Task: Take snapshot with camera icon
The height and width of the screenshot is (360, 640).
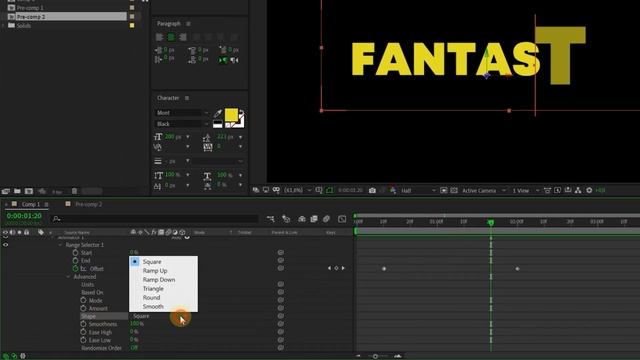Action: click(x=372, y=191)
